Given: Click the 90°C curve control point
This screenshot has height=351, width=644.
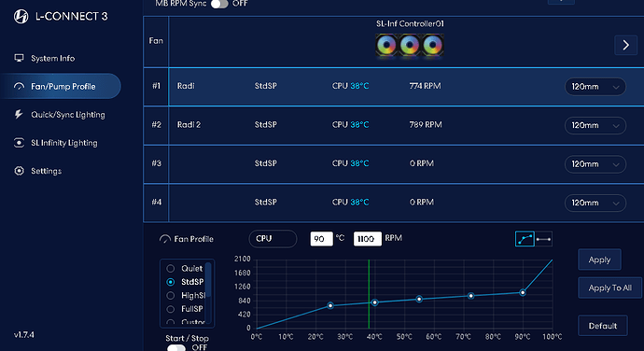Looking at the screenshot, I should coord(523,292).
